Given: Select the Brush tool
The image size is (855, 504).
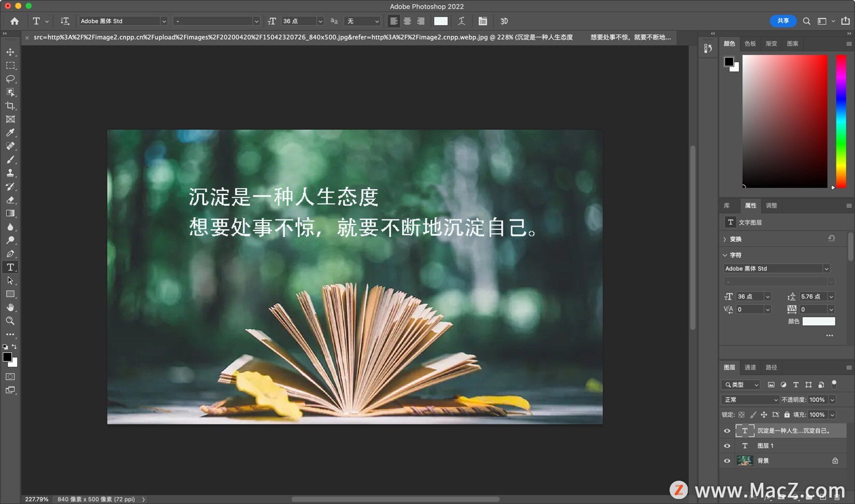Looking at the screenshot, I should coord(10,160).
